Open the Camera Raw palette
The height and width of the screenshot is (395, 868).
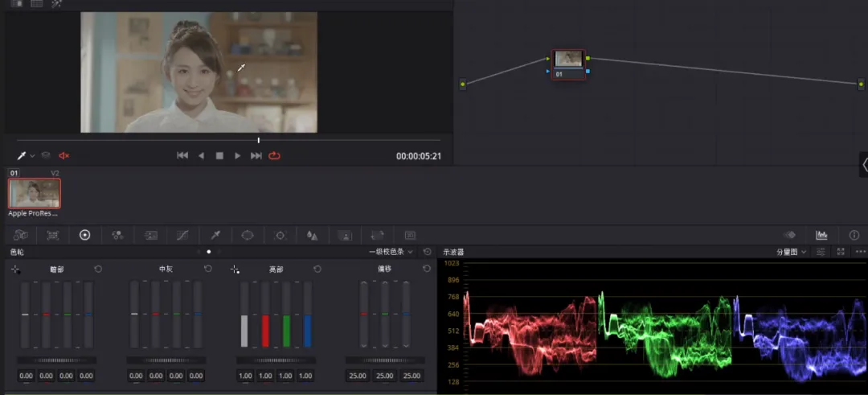point(21,235)
